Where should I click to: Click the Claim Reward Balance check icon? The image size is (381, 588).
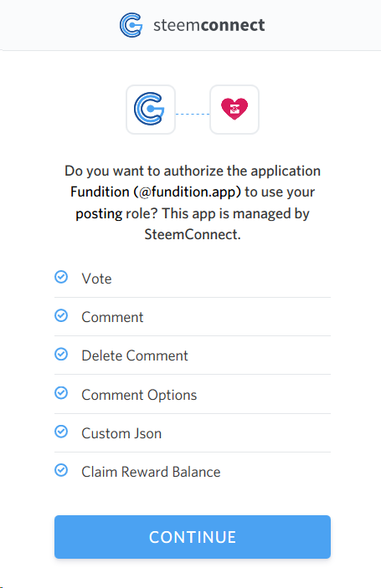pyautogui.click(x=61, y=470)
